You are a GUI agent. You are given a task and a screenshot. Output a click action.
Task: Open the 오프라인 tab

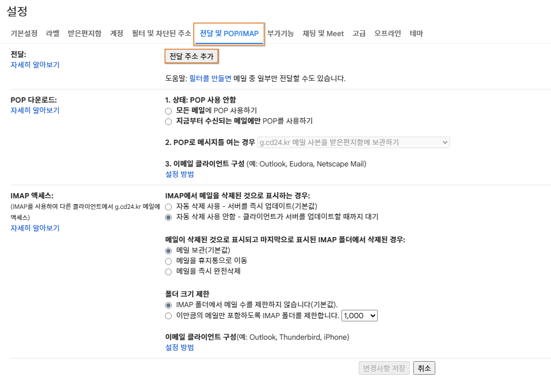coord(388,33)
